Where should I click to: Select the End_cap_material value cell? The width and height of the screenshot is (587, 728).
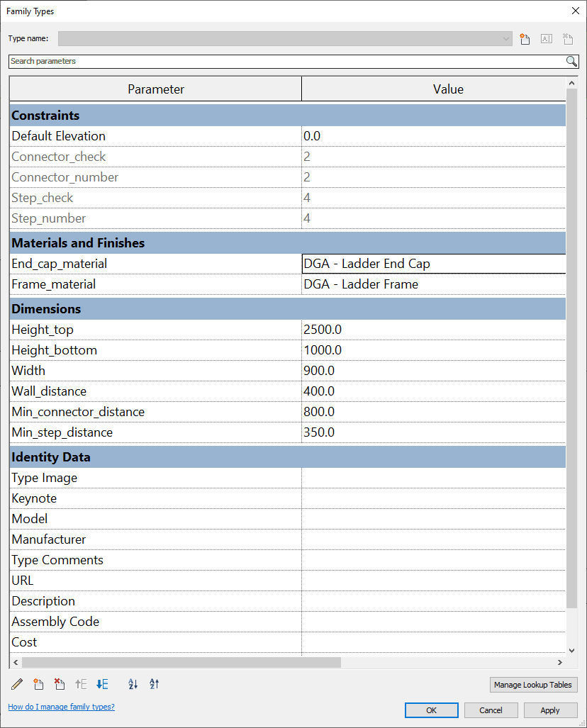click(x=434, y=264)
